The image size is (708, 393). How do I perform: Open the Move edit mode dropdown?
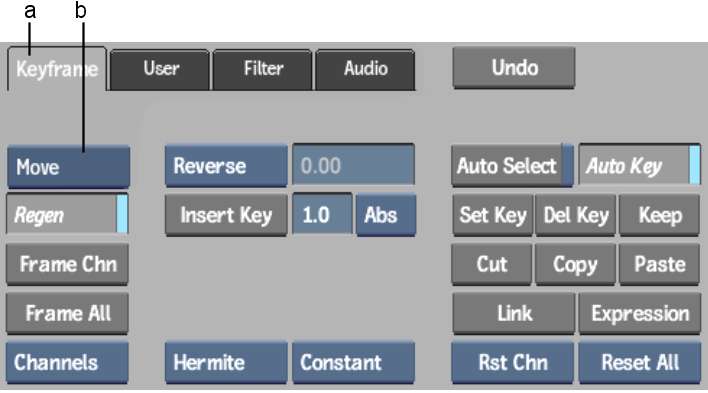[x=69, y=167]
